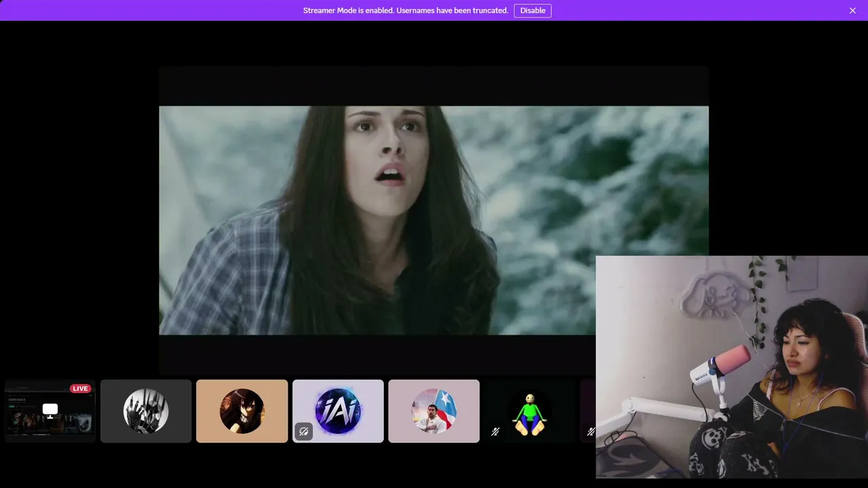Select the participant with Puerto Rico flag avatar
This screenshot has height=488, width=868.
pos(434,411)
